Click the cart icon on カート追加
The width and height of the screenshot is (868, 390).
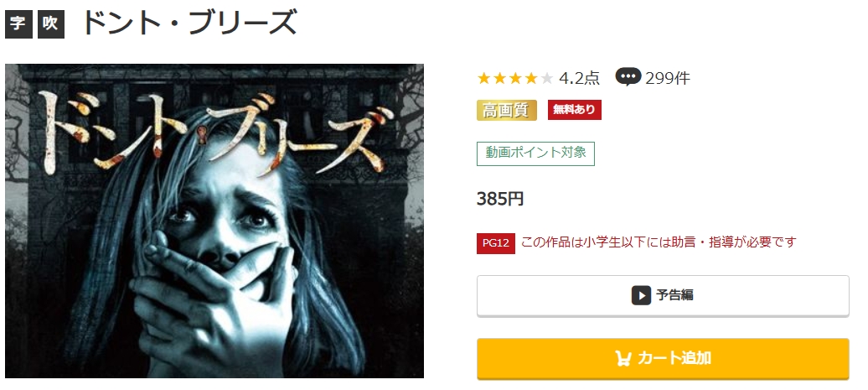coord(623,358)
